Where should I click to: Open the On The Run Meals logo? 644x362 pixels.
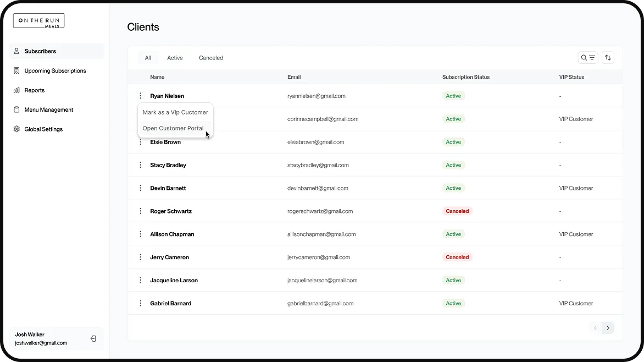38,21
